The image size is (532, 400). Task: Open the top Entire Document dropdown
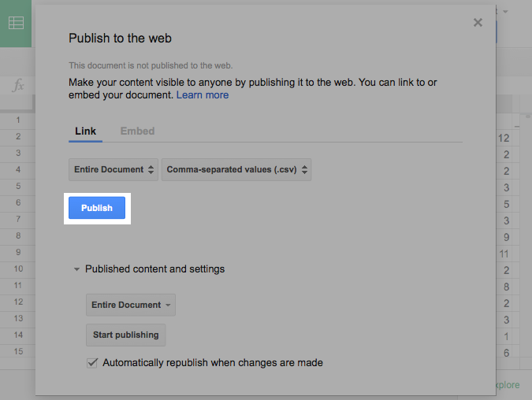pyautogui.click(x=113, y=169)
